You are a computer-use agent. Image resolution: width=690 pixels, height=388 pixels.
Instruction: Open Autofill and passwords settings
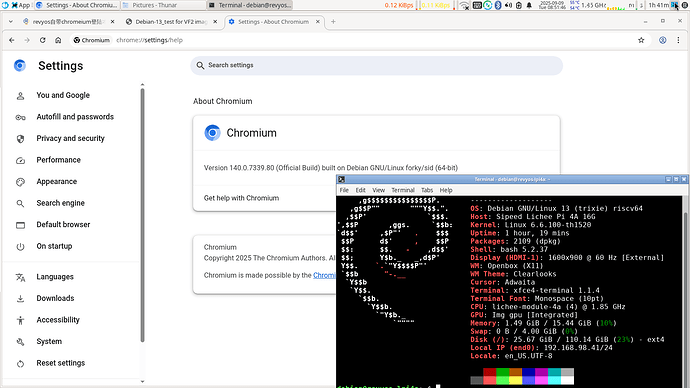tap(75, 117)
